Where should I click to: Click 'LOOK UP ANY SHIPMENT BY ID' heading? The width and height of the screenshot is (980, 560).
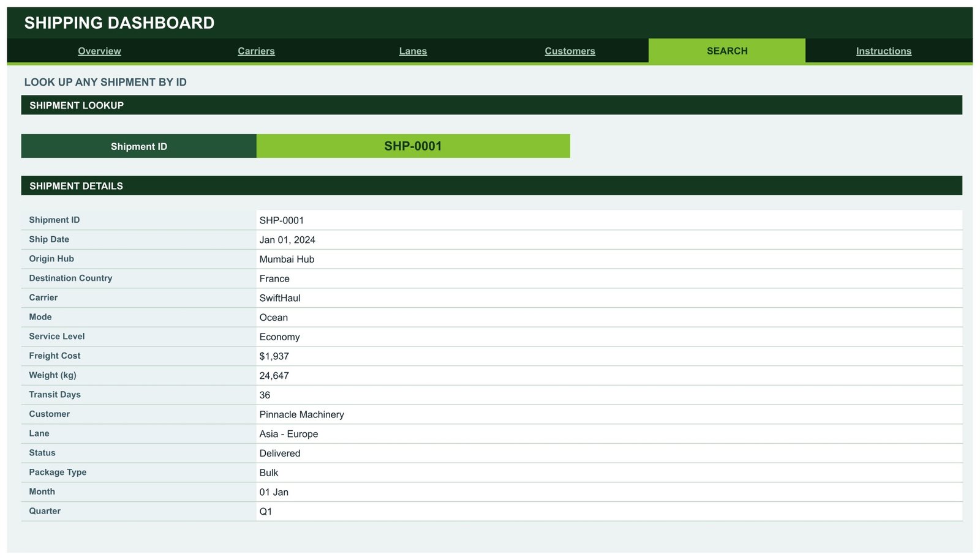[x=105, y=82]
